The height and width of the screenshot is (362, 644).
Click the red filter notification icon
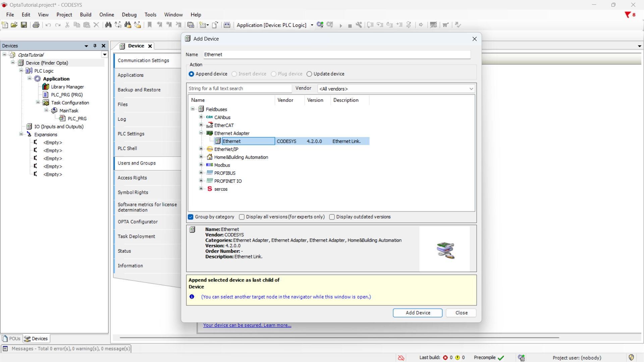click(x=628, y=15)
